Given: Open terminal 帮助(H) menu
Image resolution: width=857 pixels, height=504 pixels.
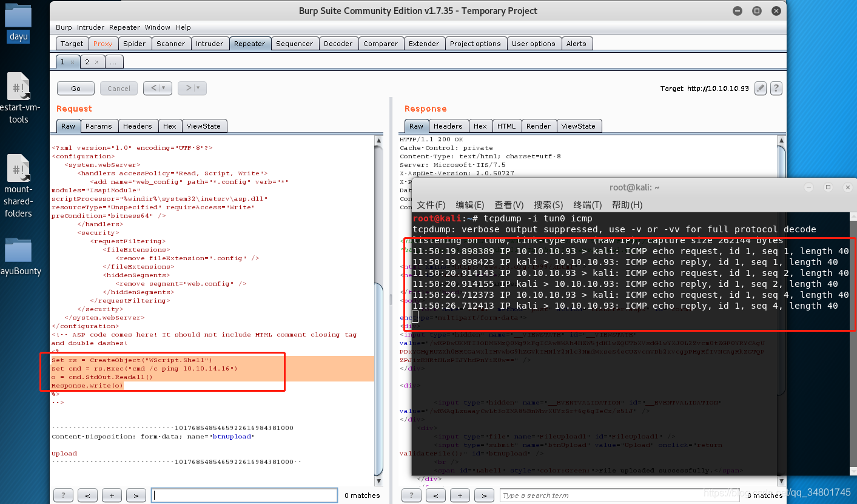Looking at the screenshot, I should [627, 205].
